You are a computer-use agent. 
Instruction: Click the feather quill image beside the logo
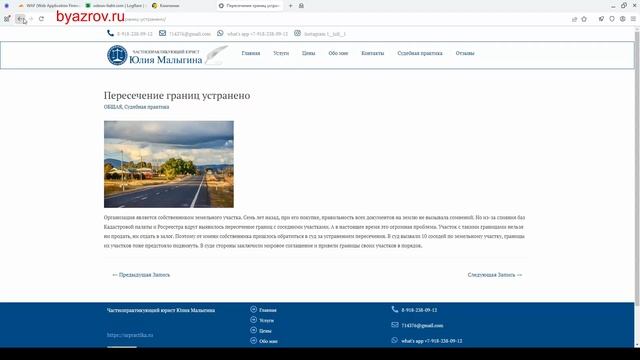click(x=216, y=55)
